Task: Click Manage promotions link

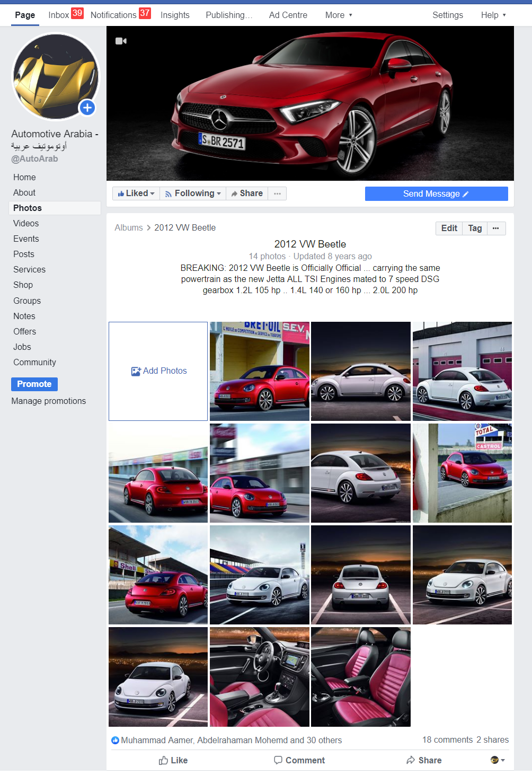Action: (x=48, y=401)
